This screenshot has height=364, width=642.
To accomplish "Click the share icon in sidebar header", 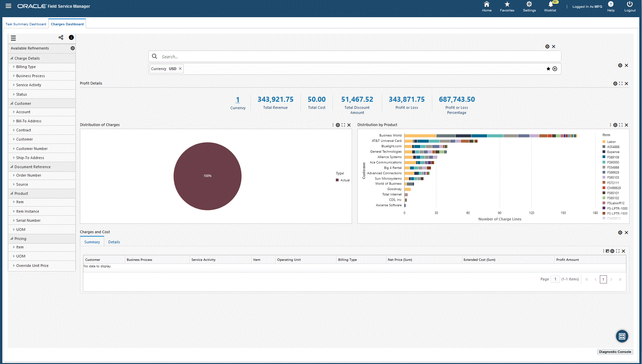I will [61, 37].
